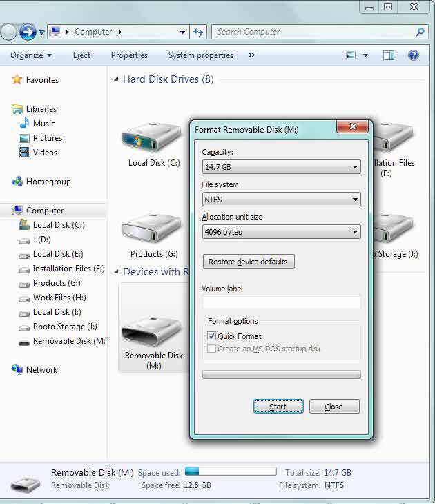Open the Capacity dropdown showing 14.7 GB
This screenshot has height=504, width=435.
tap(281, 167)
